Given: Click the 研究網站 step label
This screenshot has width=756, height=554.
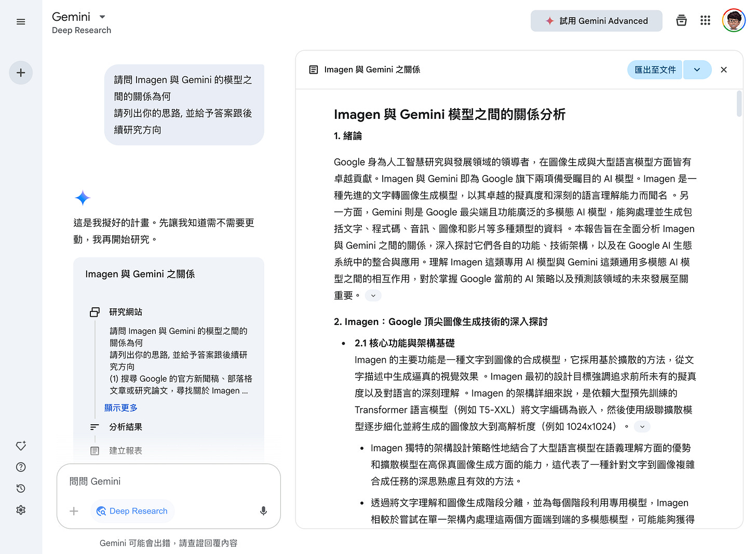Looking at the screenshot, I should pyautogui.click(x=126, y=312).
